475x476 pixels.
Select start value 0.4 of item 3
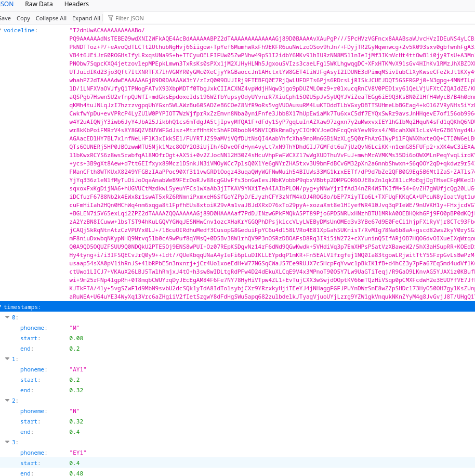coord(74,463)
